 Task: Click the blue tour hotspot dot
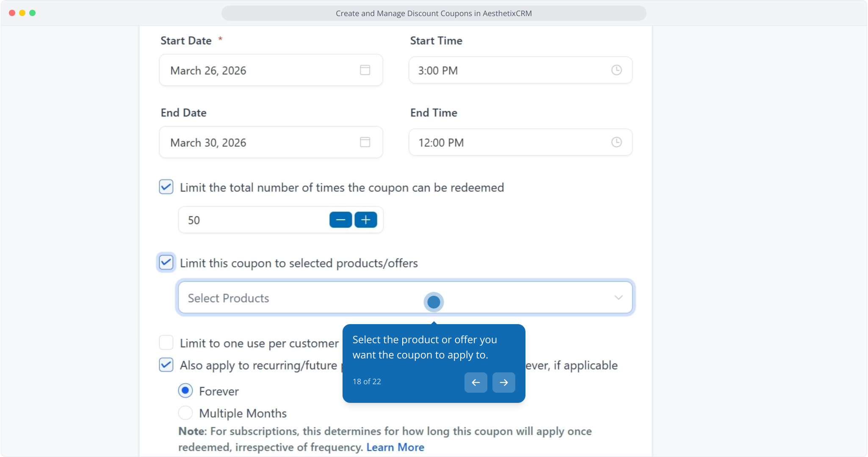click(x=434, y=302)
